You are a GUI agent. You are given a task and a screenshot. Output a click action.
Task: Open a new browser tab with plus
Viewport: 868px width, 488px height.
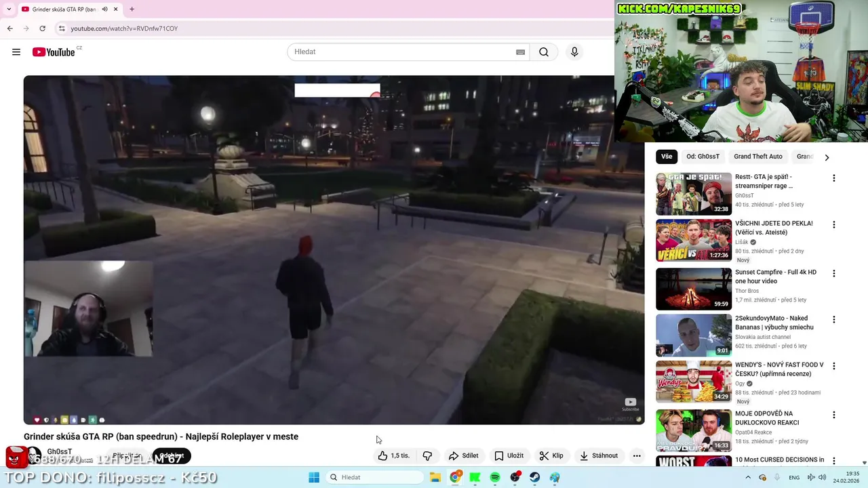pos(132,9)
